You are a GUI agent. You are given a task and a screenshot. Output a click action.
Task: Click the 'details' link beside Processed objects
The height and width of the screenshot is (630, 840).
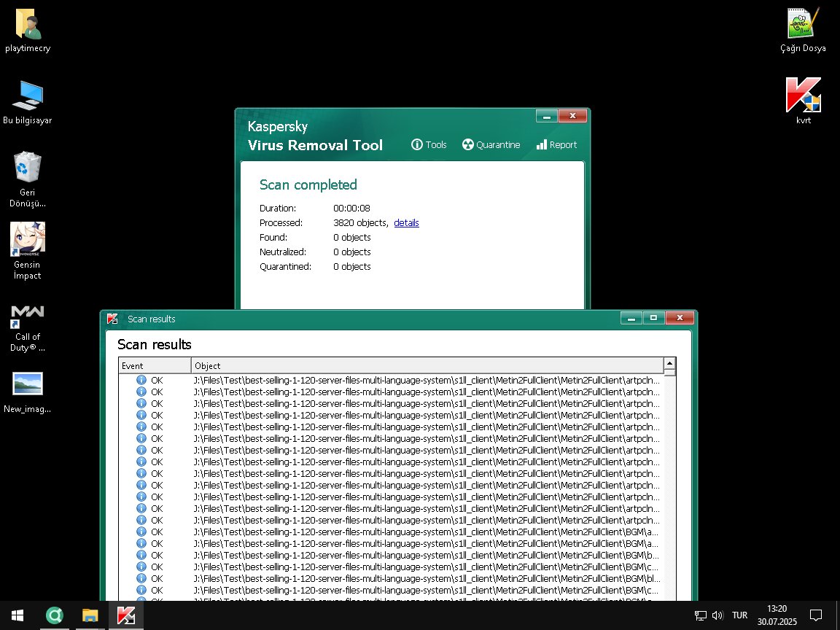pyautogui.click(x=406, y=223)
